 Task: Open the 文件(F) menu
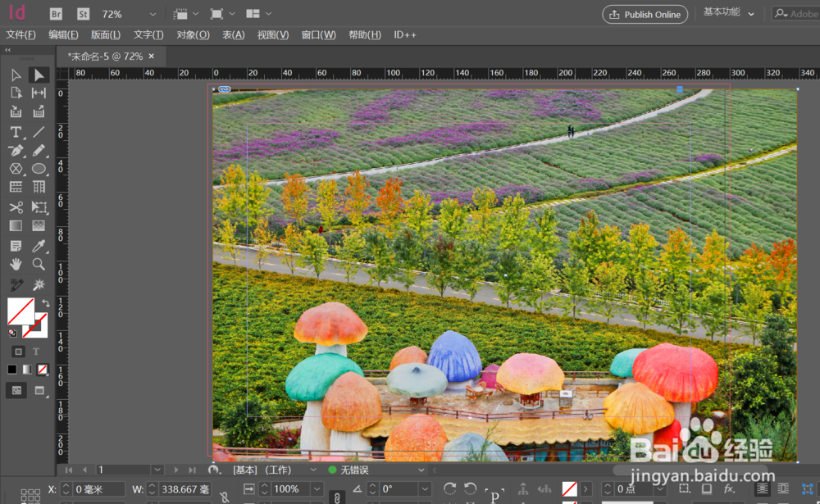(20, 34)
